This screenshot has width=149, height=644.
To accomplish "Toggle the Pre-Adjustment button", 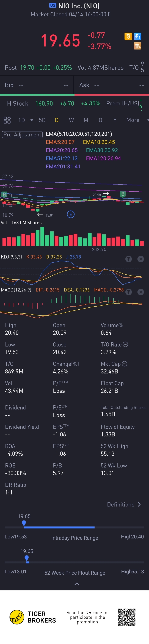I will 22,134.
